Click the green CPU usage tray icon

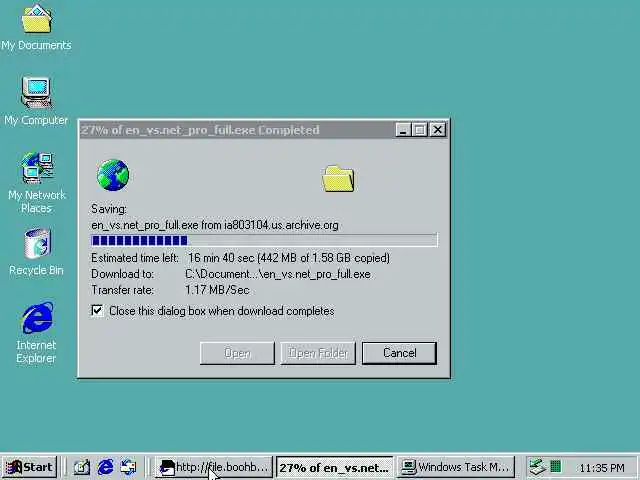556,467
